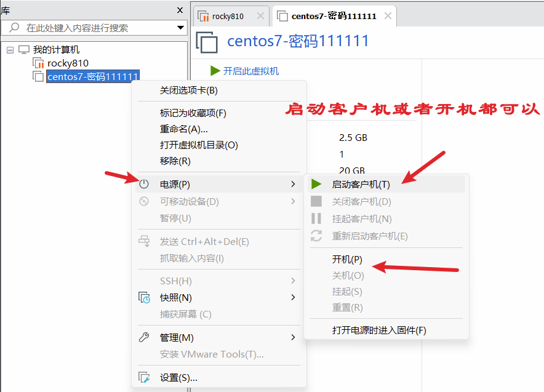
Task: Click the 20 GB disk value
Action: tap(352, 170)
